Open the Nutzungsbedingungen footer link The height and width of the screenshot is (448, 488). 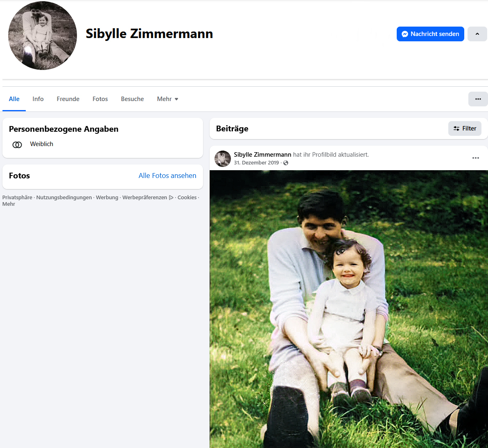tap(64, 197)
